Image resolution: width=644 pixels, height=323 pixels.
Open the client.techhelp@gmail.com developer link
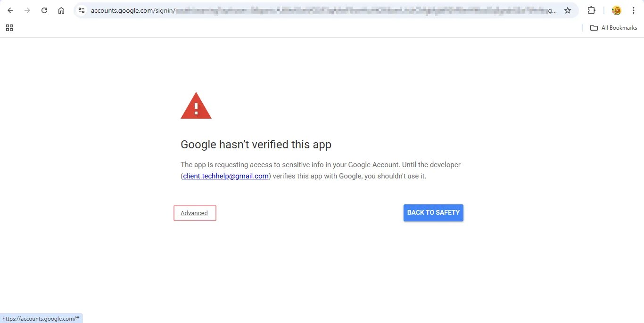(x=226, y=176)
